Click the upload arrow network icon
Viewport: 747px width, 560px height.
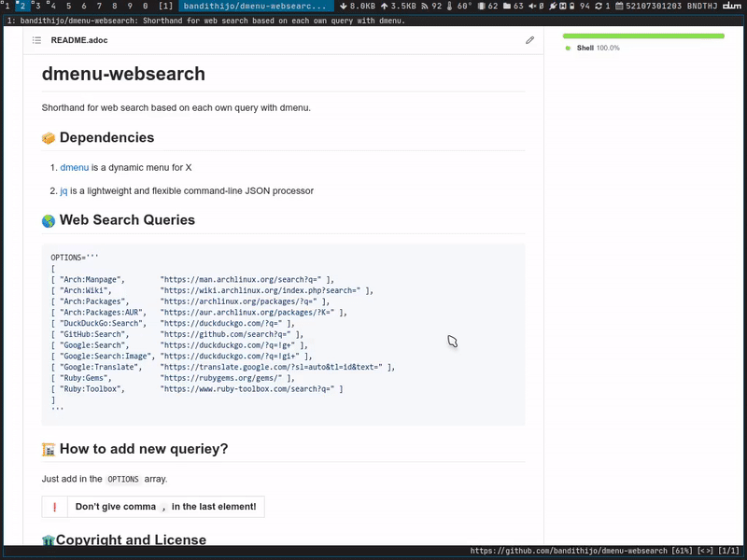pos(384,7)
